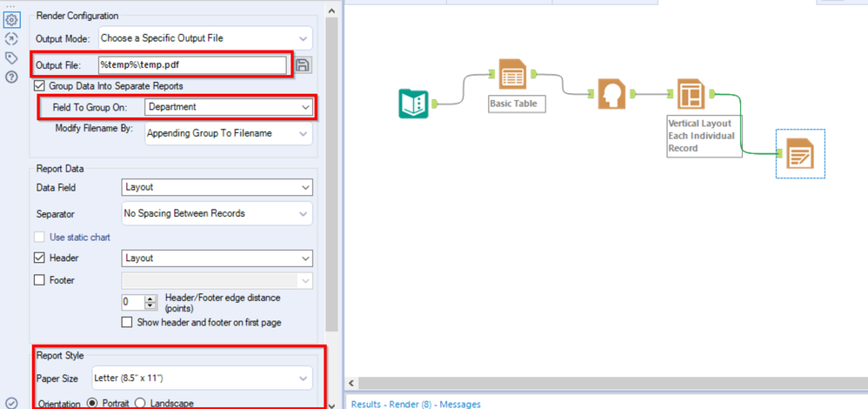Click the Layout tool input anchor
Image resolution: width=868 pixels, height=409 pixels.
(671, 94)
